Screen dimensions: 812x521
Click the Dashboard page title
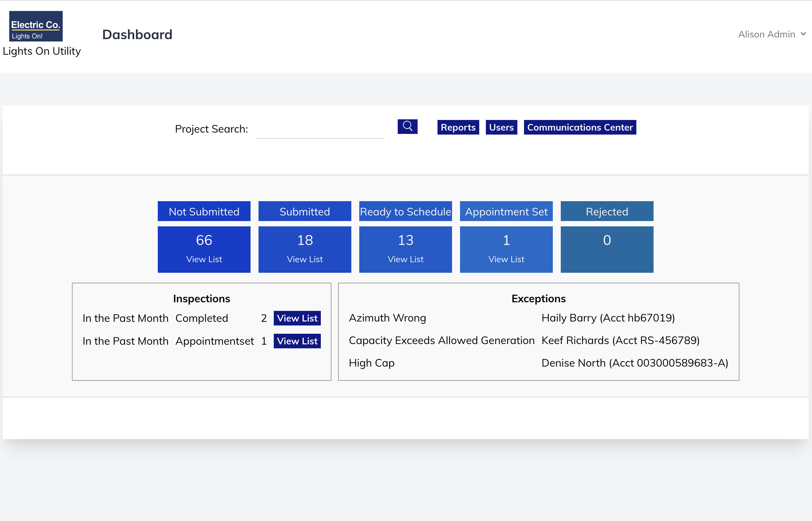(x=137, y=34)
